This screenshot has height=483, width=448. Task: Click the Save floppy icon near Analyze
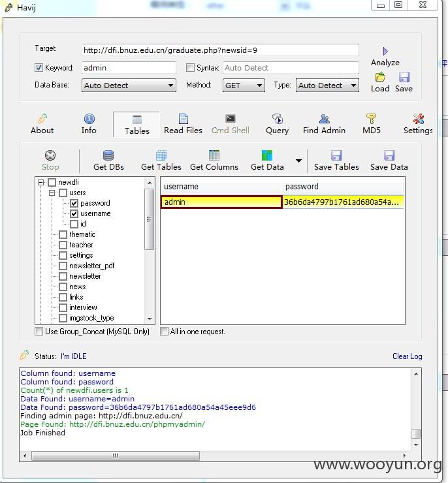pyautogui.click(x=404, y=77)
